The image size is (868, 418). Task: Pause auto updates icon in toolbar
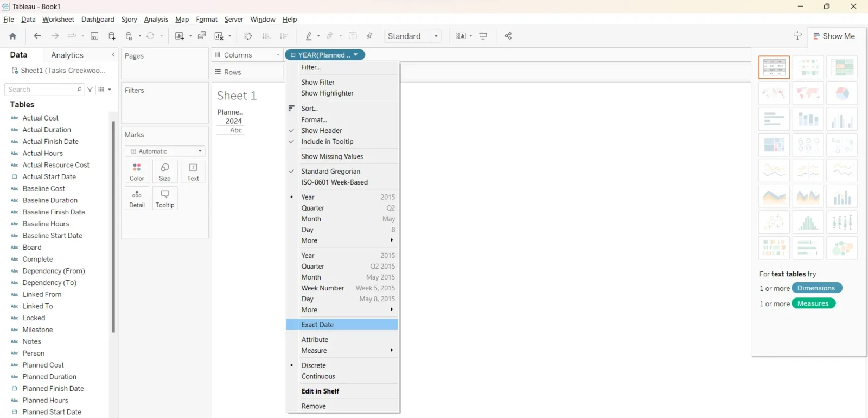click(129, 36)
